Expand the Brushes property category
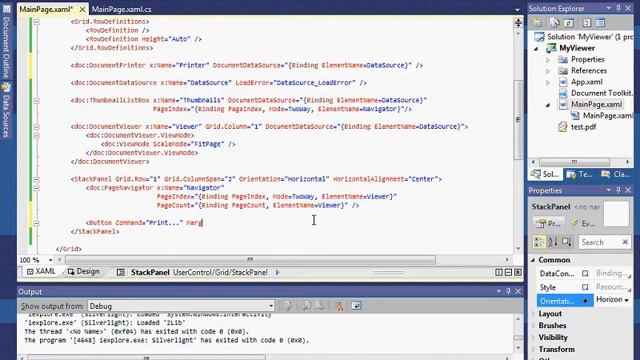 (x=533, y=326)
